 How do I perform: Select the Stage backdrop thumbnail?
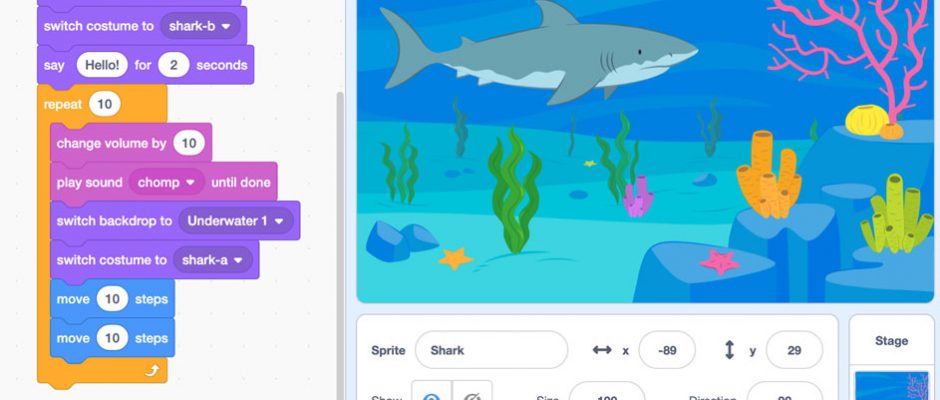click(x=891, y=385)
